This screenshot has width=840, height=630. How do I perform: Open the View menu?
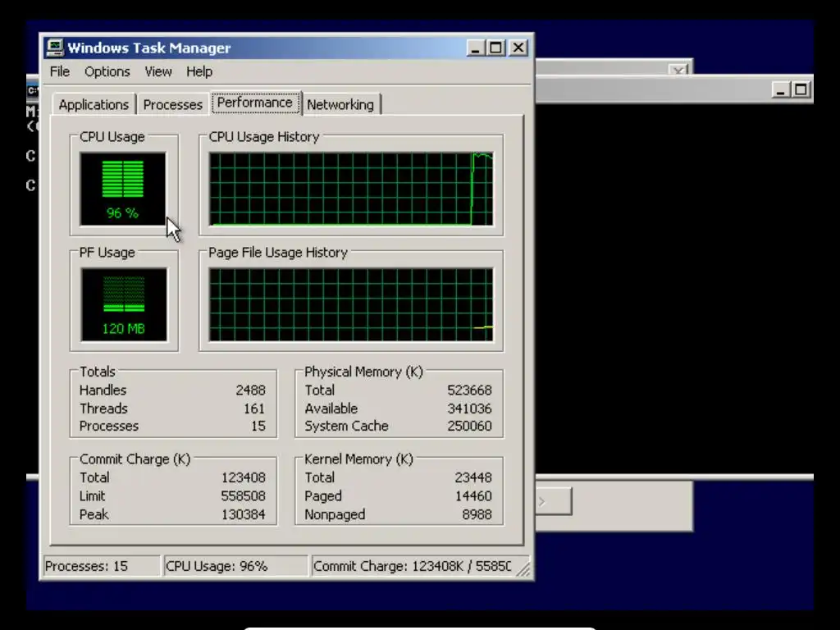(158, 71)
